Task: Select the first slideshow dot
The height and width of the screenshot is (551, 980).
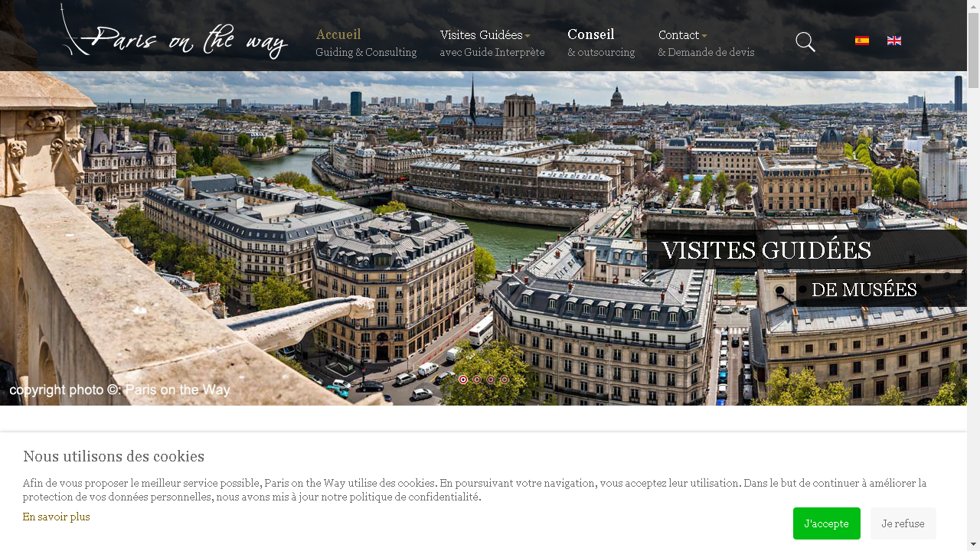Action: [x=463, y=380]
